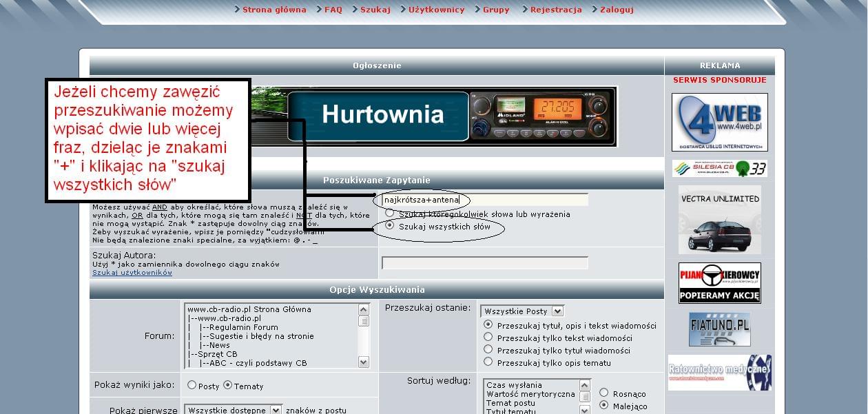868x414 pixels.
Task: Open the Użytkownicy list
Action: tap(437, 10)
